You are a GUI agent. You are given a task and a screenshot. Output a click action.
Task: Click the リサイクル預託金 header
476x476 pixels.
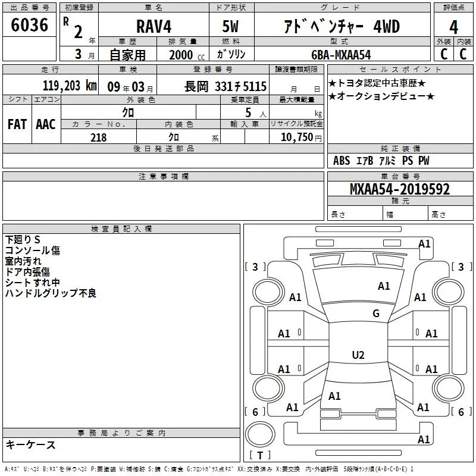coord(296,124)
